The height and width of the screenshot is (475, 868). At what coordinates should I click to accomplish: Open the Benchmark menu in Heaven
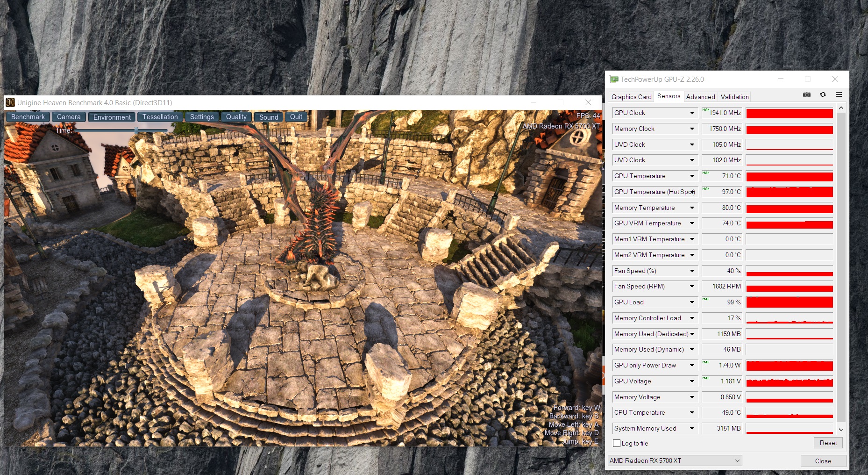click(x=28, y=117)
